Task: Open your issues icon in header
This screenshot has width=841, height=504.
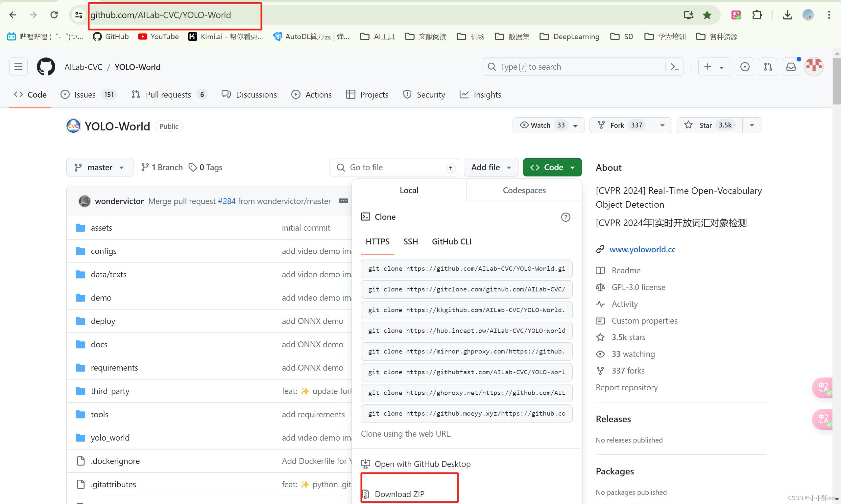Action: (x=745, y=67)
